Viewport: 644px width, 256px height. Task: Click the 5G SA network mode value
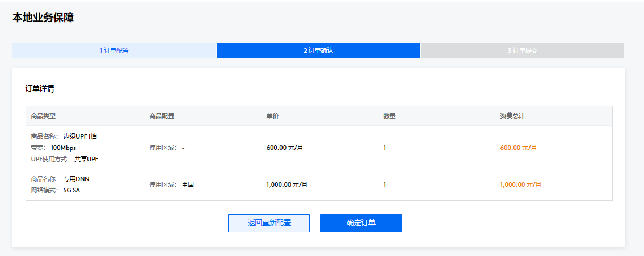point(71,190)
